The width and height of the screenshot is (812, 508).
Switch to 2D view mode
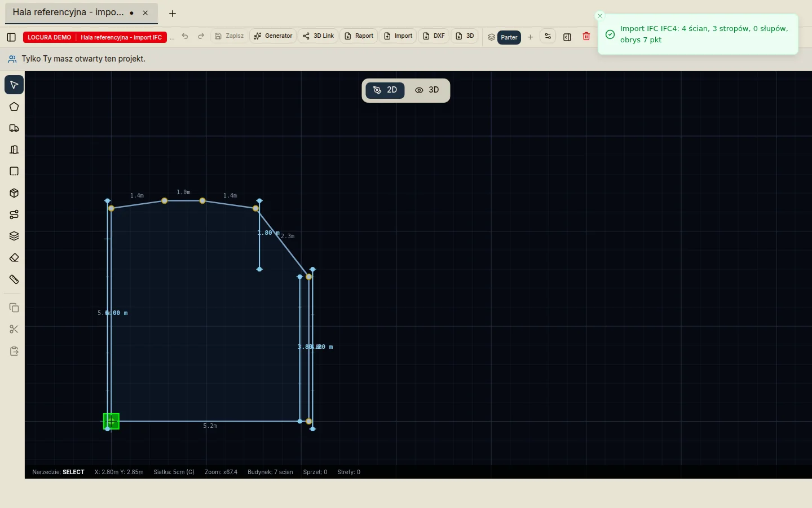click(x=385, y=90)
